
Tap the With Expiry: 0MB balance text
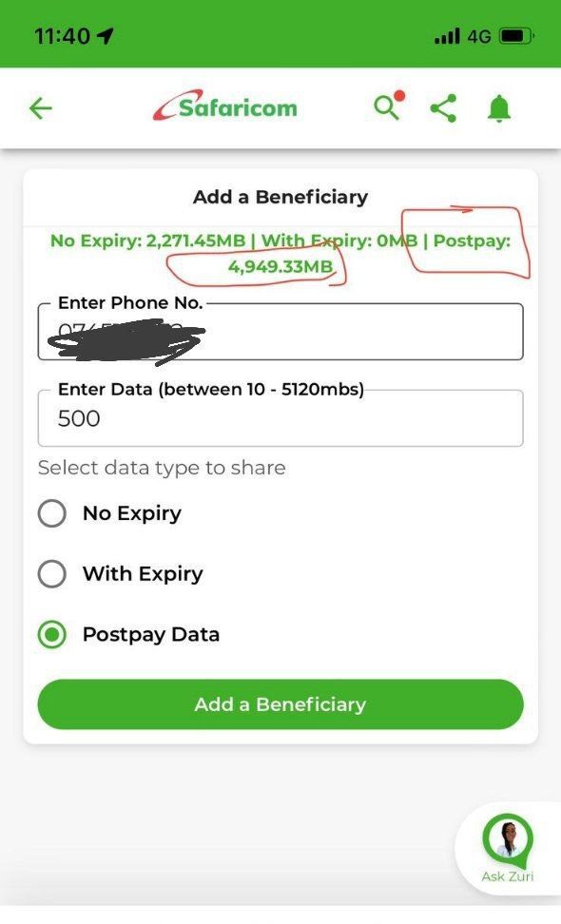coord(339,241)
